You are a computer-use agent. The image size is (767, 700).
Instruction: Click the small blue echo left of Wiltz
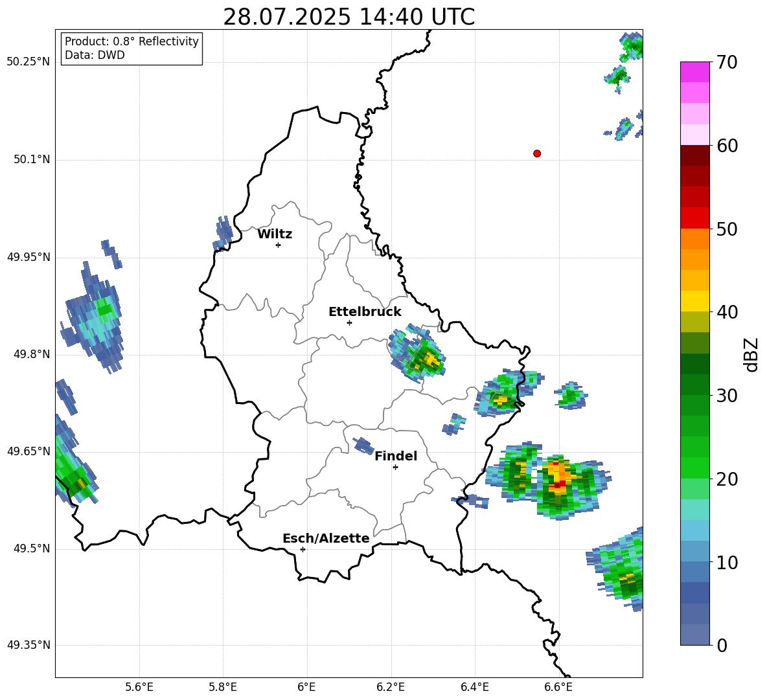click(x=223, y=234)
